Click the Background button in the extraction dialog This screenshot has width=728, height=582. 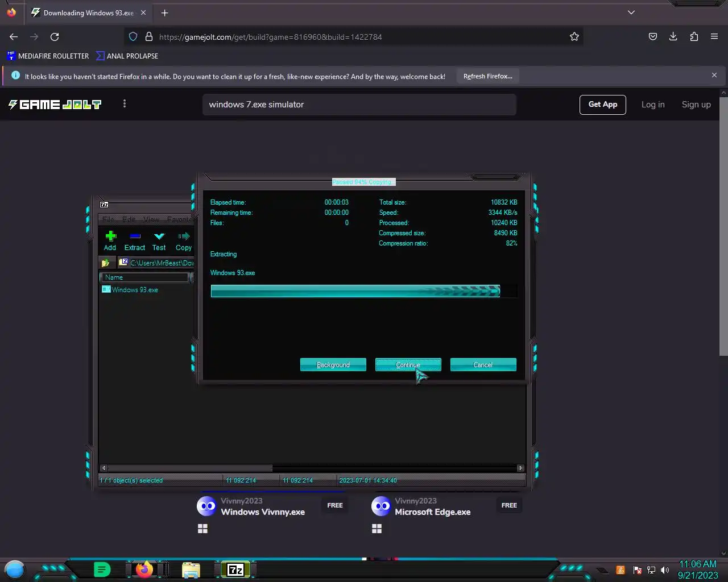[x=333, y=365]
